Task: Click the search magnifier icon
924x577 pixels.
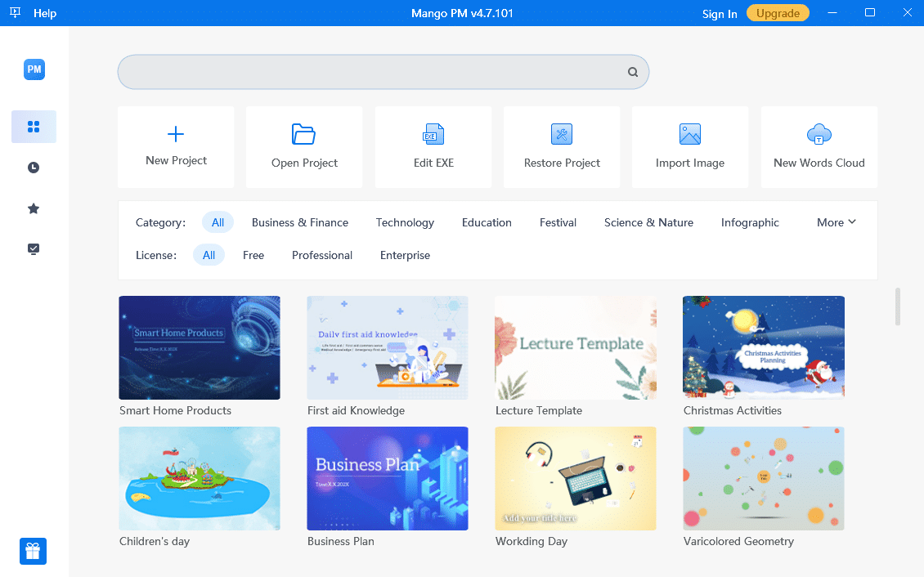Action: coord(633,72)
